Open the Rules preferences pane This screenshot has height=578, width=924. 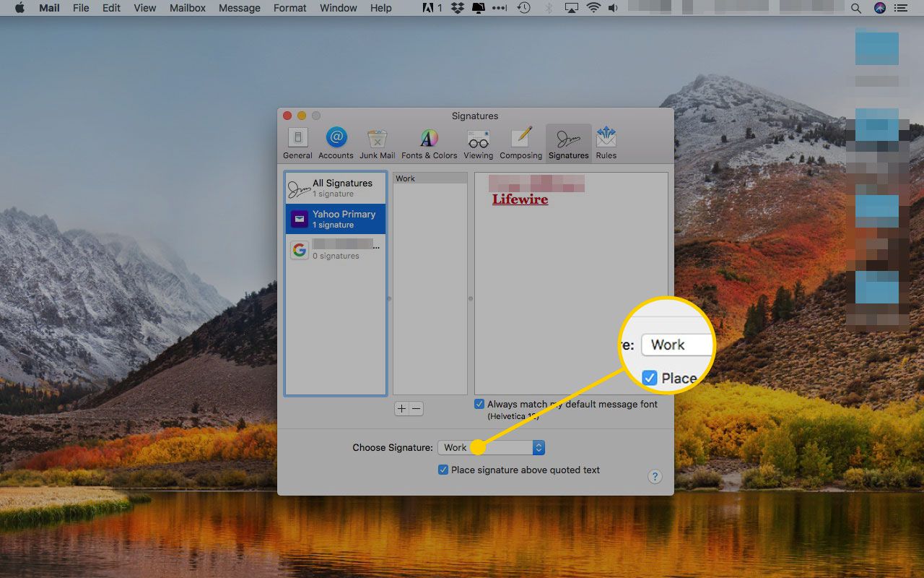[606, 142]
